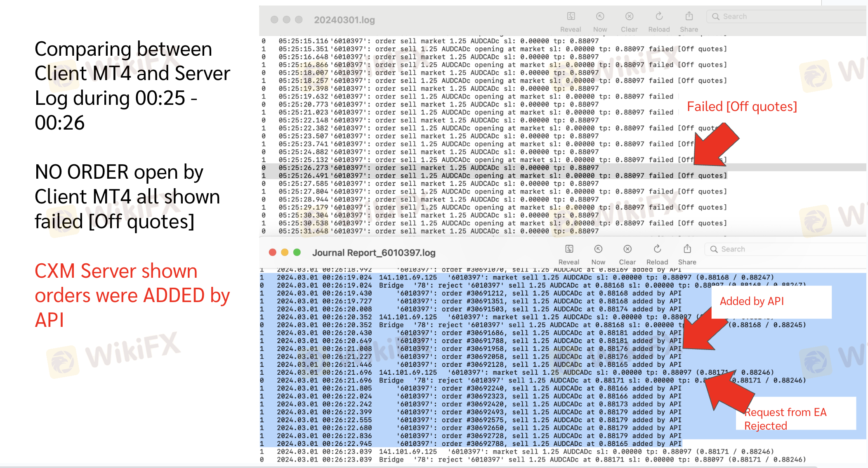Image resolution: width=868 pixels, height=468 pixels.
Task: Click Search field in 20240301.log window
Action: pyautogui.click(x=786, y=17)
